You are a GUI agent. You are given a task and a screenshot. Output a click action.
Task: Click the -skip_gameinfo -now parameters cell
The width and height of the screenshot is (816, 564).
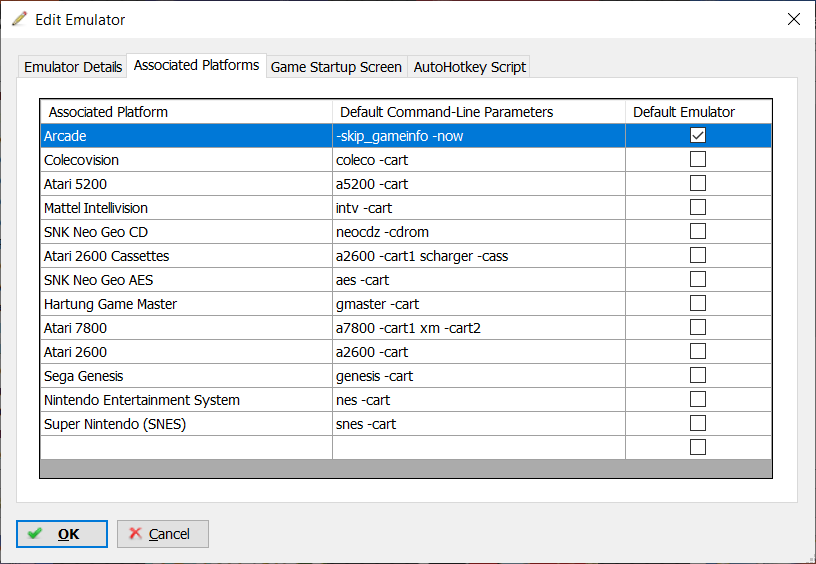pos(479,136)
